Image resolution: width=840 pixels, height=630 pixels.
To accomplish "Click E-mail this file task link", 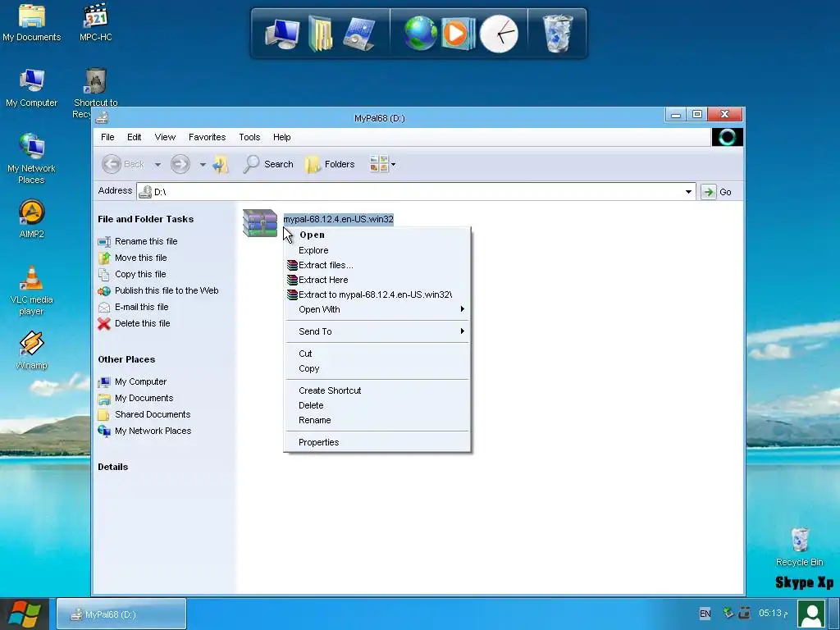I will pyautogui.click(x=134, y=307).
